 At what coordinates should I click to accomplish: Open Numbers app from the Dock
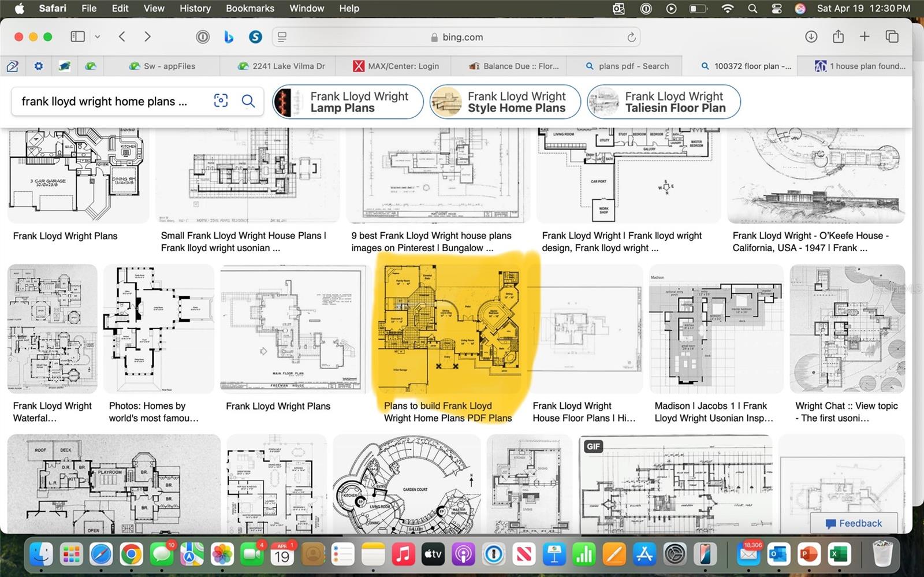tap(584, 554)
